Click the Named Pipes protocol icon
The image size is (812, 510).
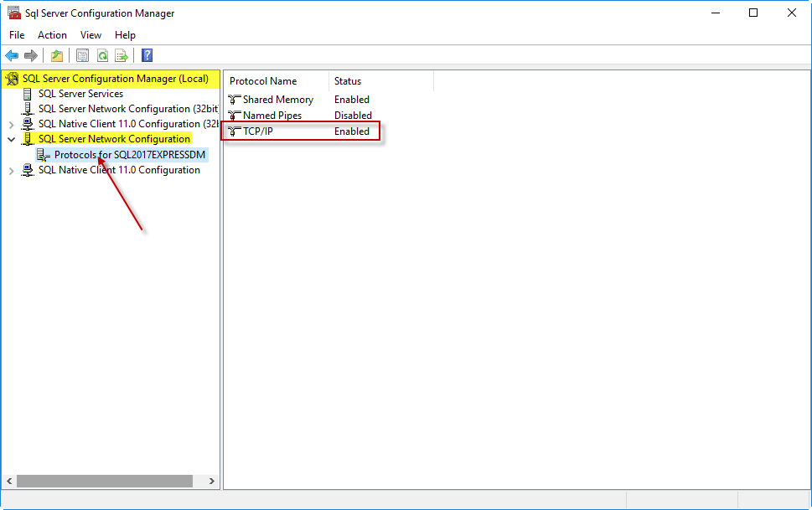coord(235,116)
